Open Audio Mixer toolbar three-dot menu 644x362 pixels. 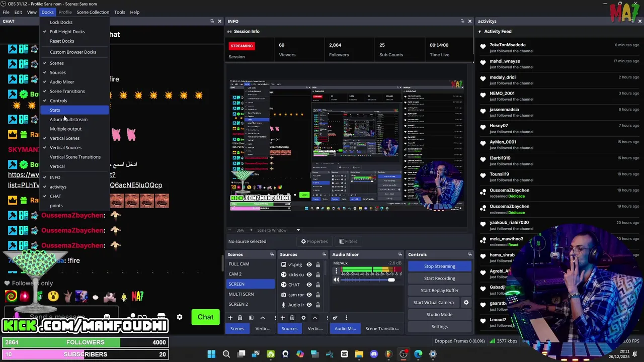tap(346, 318)
